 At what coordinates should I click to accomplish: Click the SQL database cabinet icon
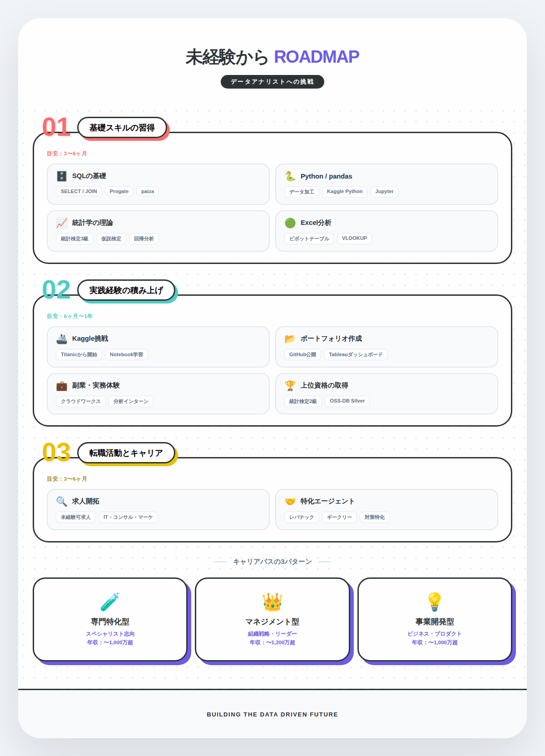click(x=62, y=176)
